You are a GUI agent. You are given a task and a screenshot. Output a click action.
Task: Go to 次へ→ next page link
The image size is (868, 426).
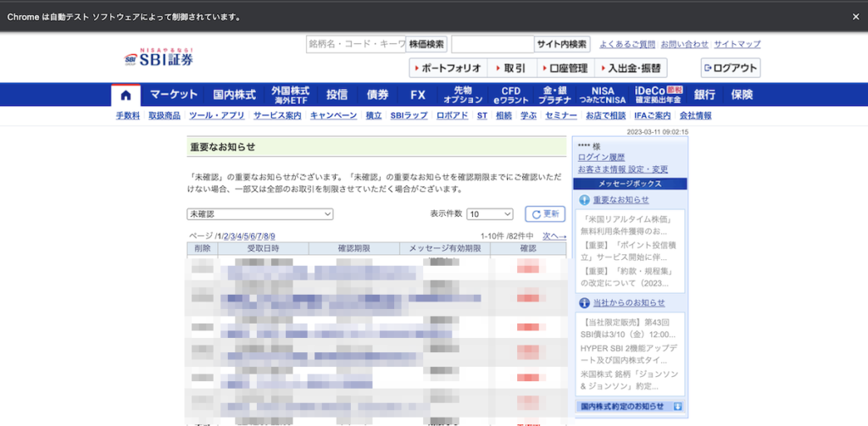point(554,236)
